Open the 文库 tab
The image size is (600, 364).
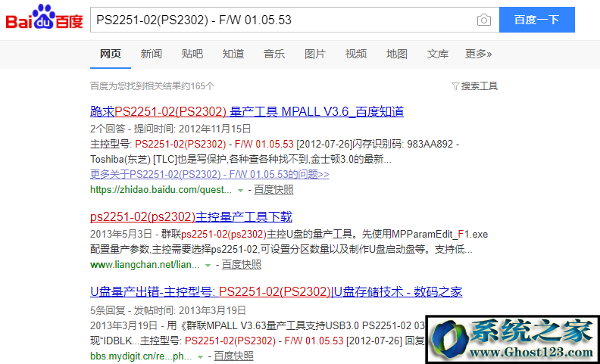pos(438,54)
